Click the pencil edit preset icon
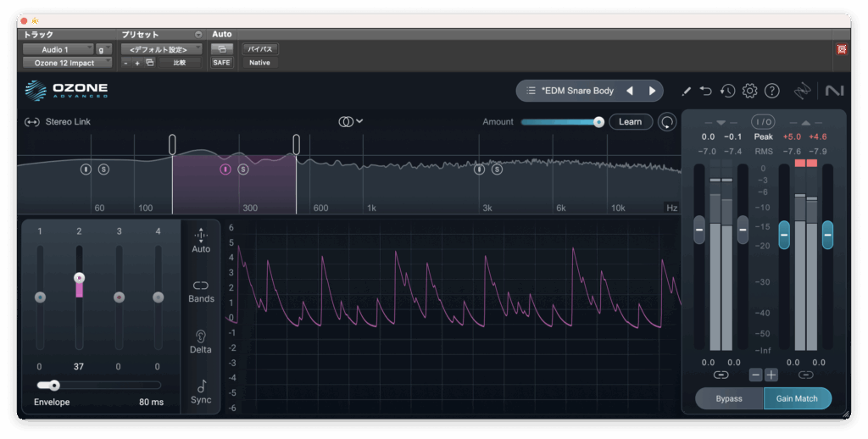Image resolution: width=868 pixels, height=439 pixels. point(686,91)
